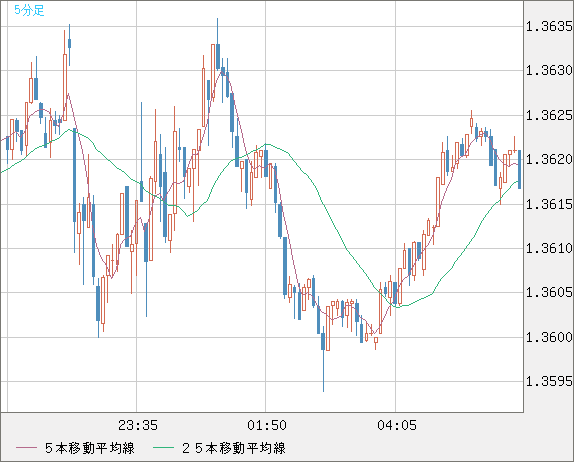The width and height of the screenshot is (574, 462).
Task: Click the 1.3635 price axis label
Action: coord(549,26)
